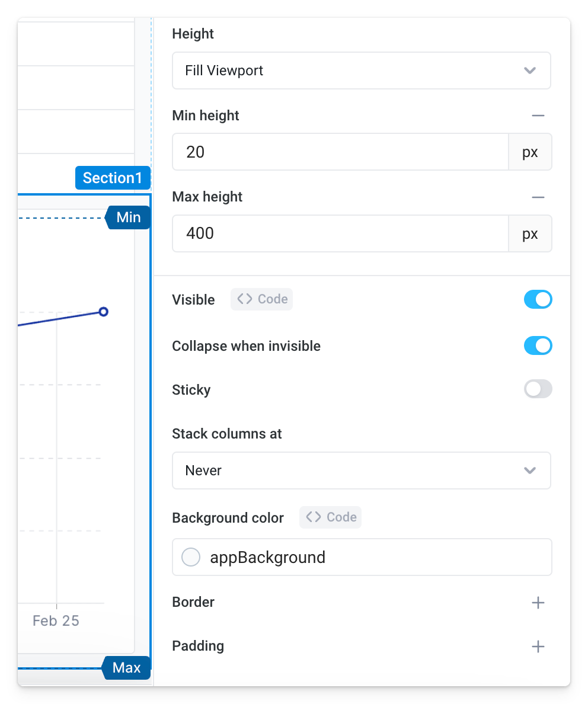The image size is (588, 704).
Task: Expand the Fill Viewport options via chevron
Action: [529, 70]
